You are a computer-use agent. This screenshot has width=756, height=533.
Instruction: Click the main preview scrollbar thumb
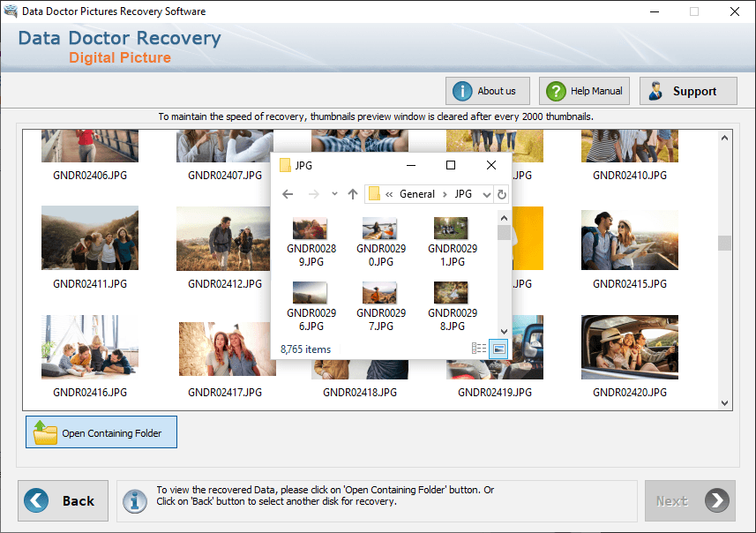pyautogui.click(x=724, y=243)
